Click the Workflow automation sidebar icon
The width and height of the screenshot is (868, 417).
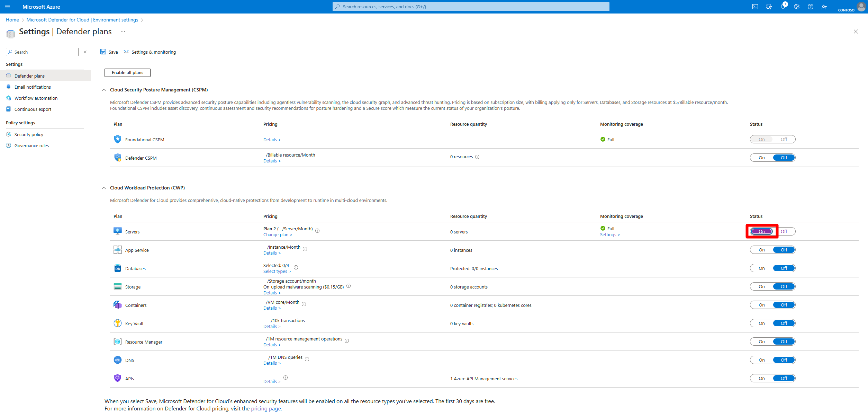point(8,98)
